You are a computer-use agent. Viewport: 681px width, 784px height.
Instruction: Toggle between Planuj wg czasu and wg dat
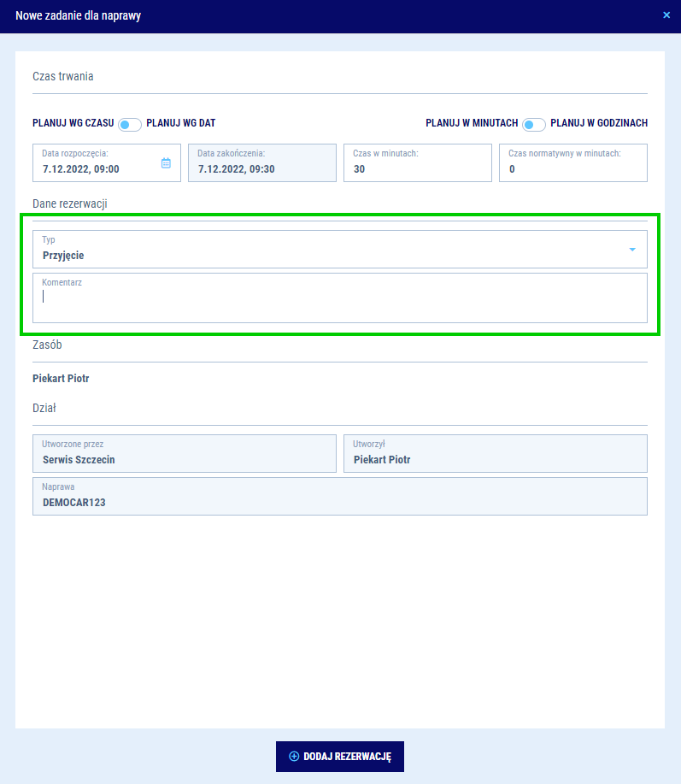(130, 125)
